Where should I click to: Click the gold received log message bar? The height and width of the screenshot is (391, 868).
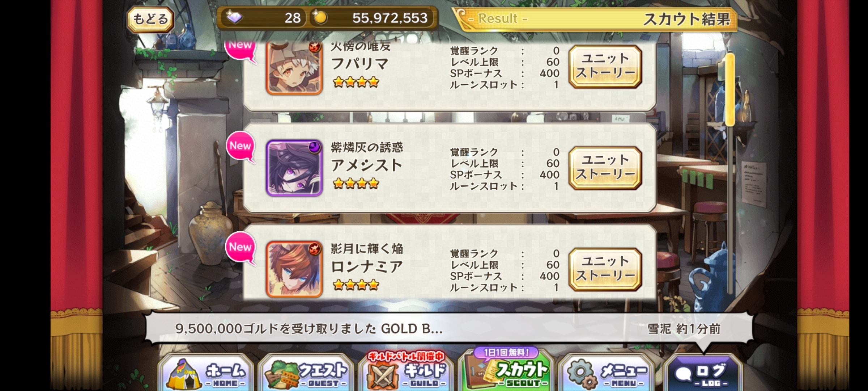[x=448, y=329]
